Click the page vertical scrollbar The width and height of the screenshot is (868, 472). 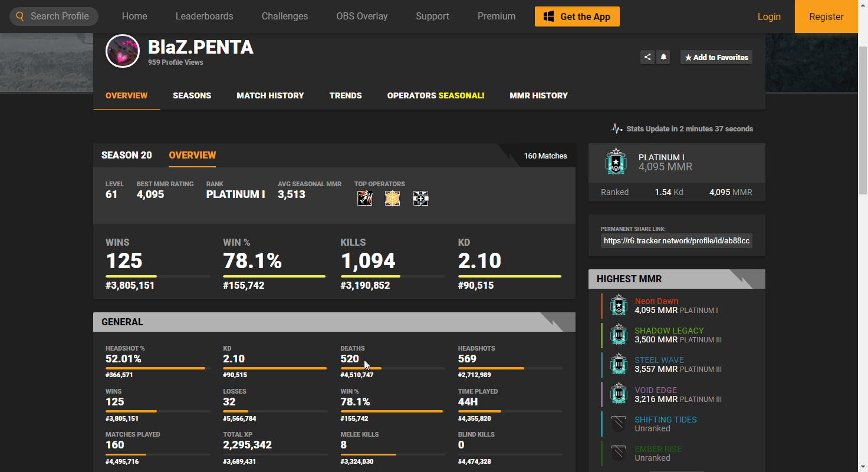click(x=862, y=118)
